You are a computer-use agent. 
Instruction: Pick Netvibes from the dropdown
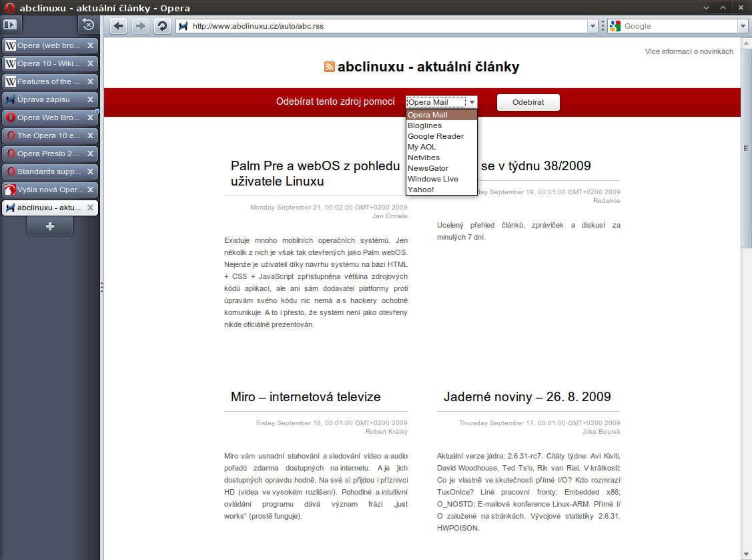(x=442, y=158)
